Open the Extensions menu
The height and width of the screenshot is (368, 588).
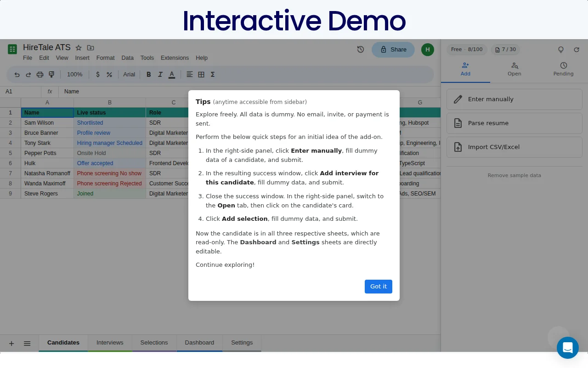175,58
